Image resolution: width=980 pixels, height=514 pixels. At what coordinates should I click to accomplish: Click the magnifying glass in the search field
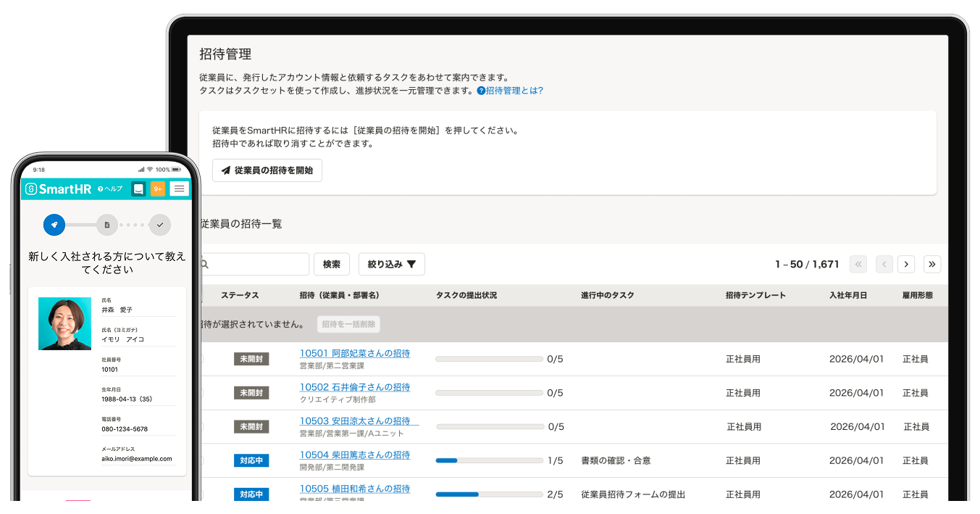[204, 264]
